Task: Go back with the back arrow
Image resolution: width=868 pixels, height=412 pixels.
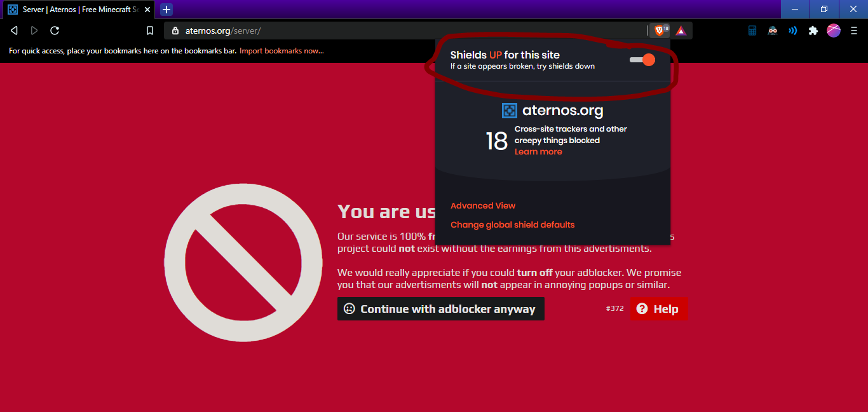Action: coord(15,31)
